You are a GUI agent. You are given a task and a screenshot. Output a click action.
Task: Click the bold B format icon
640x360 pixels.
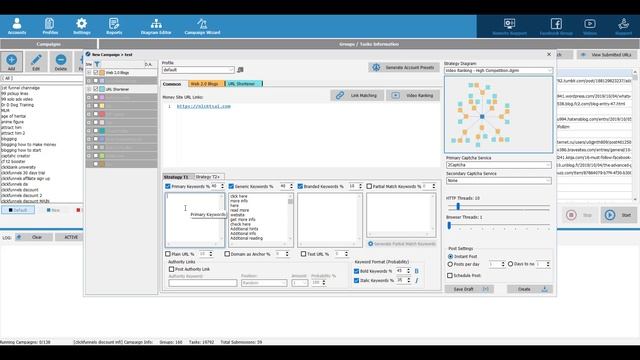416,271
